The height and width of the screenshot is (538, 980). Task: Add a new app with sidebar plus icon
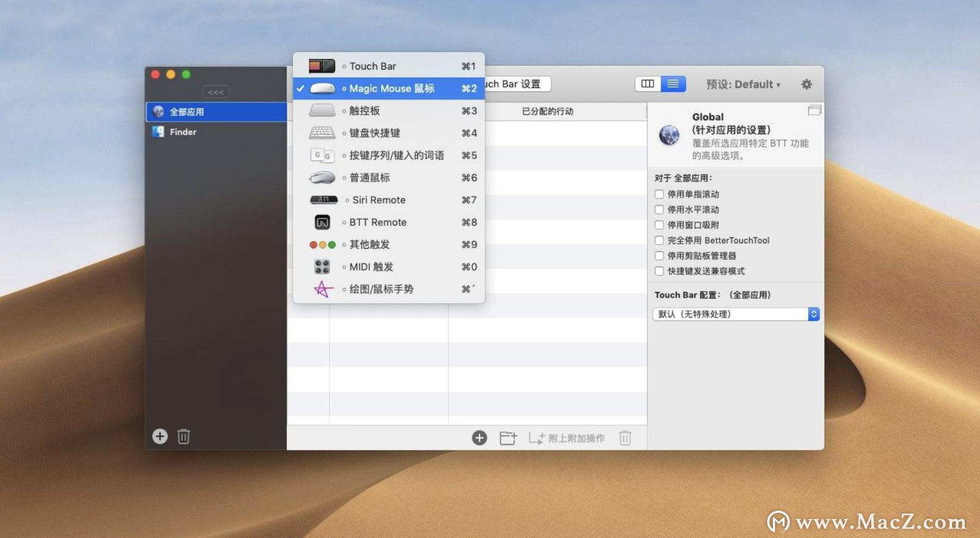[x=159, y=436]
